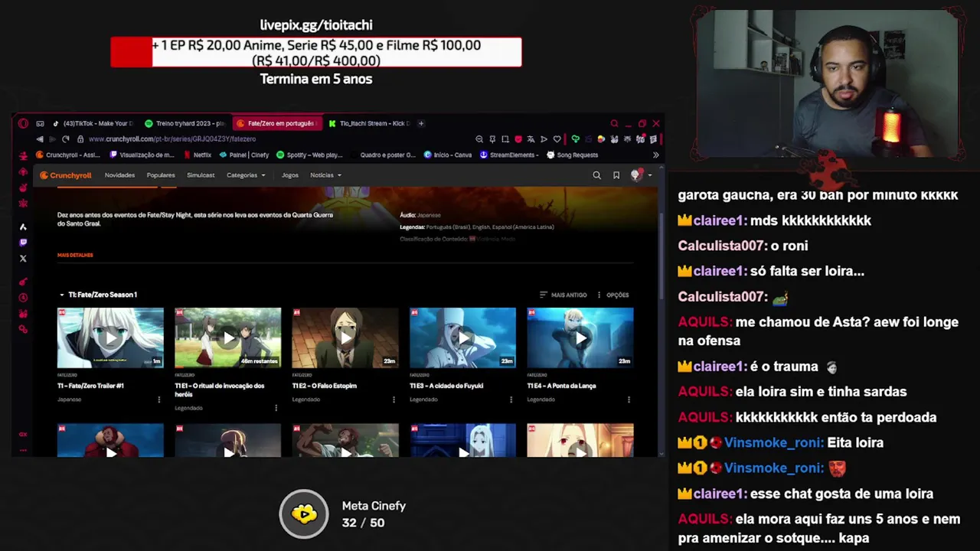The image size is (980, 551).
Task: Open the account avatar dropdown
Action: [641, 175]
